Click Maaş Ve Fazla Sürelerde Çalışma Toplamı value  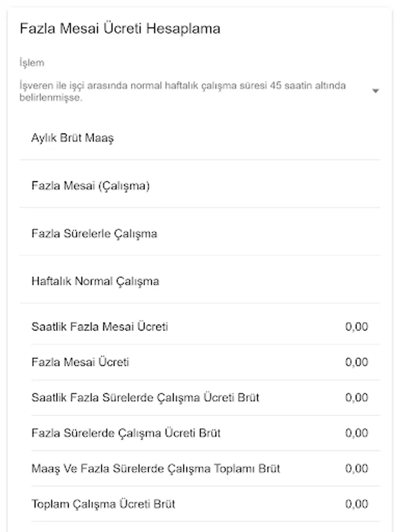pos(356,469)
